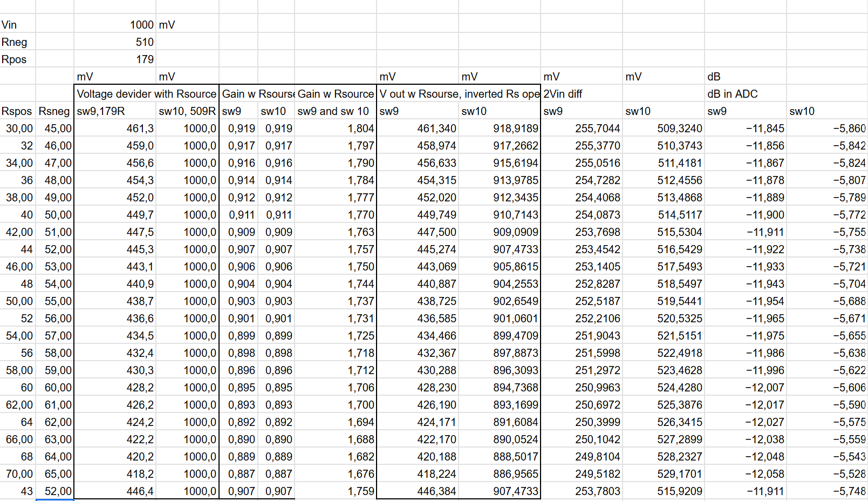Select cell with value −11,922

point(746,249)
